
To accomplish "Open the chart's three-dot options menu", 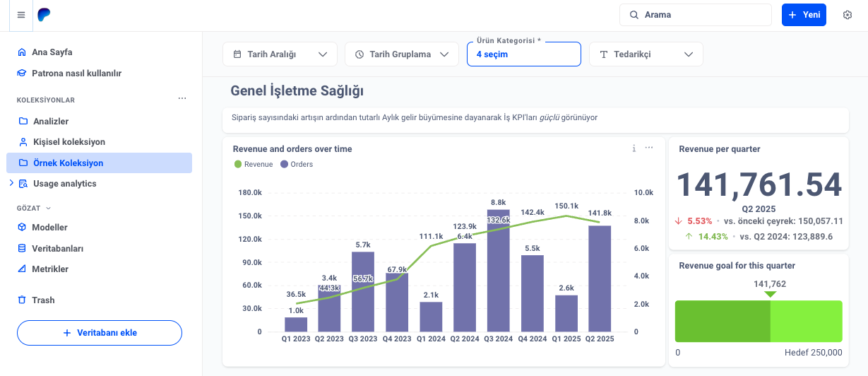I will click(x=649, y=148).
